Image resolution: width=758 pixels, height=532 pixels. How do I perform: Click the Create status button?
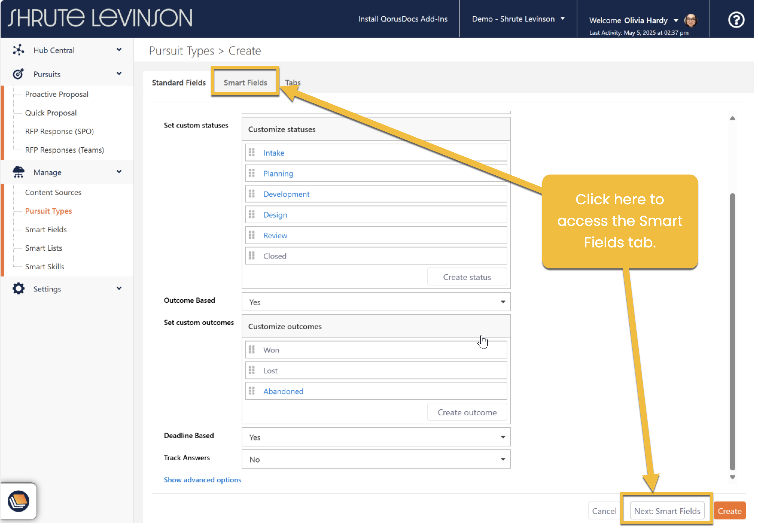(x=467, y=277)
